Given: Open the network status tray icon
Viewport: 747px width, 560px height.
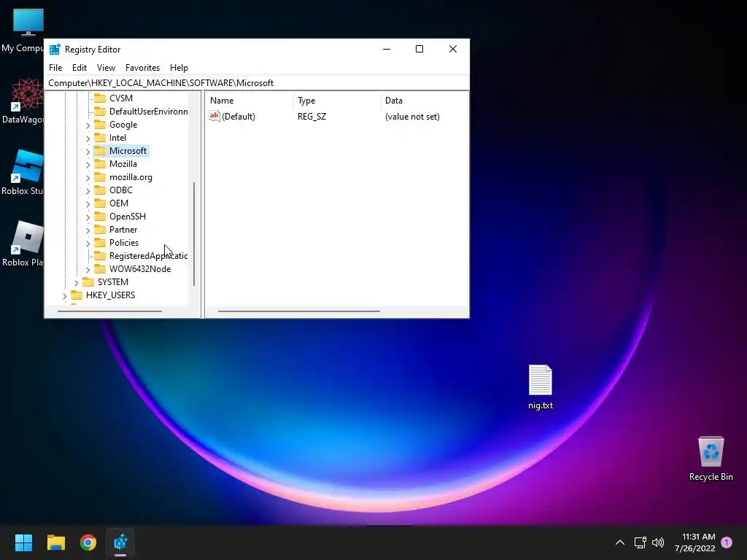Looking at the screenshot, I should pyautogui.click(x=640, y=542).
